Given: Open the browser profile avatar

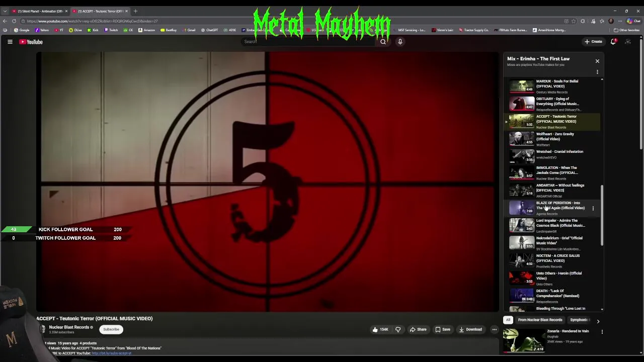Looking at the screenshot, I should click(611, 21).
